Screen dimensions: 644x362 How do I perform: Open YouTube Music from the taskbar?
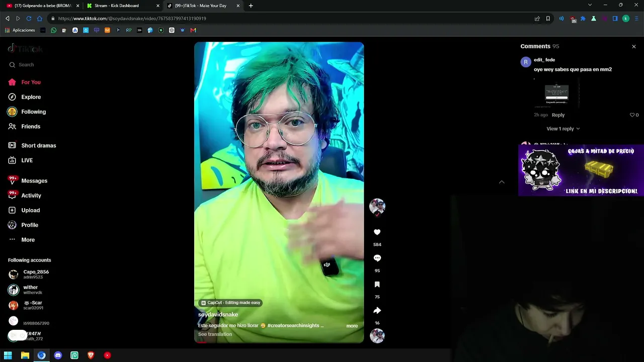[107, 355]
